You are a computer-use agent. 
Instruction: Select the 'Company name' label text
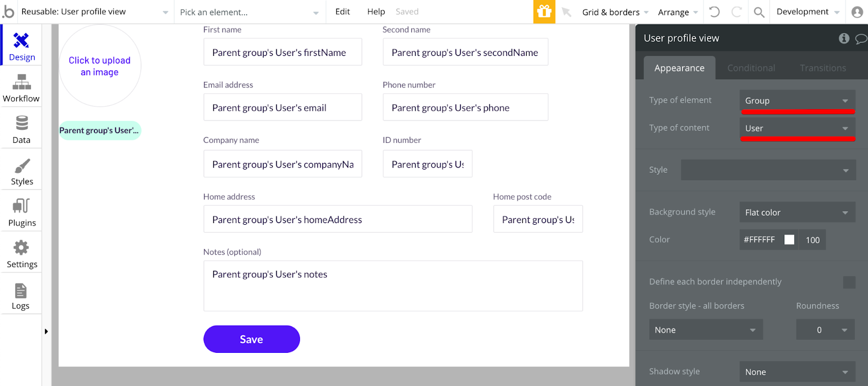tap(231, 140)
